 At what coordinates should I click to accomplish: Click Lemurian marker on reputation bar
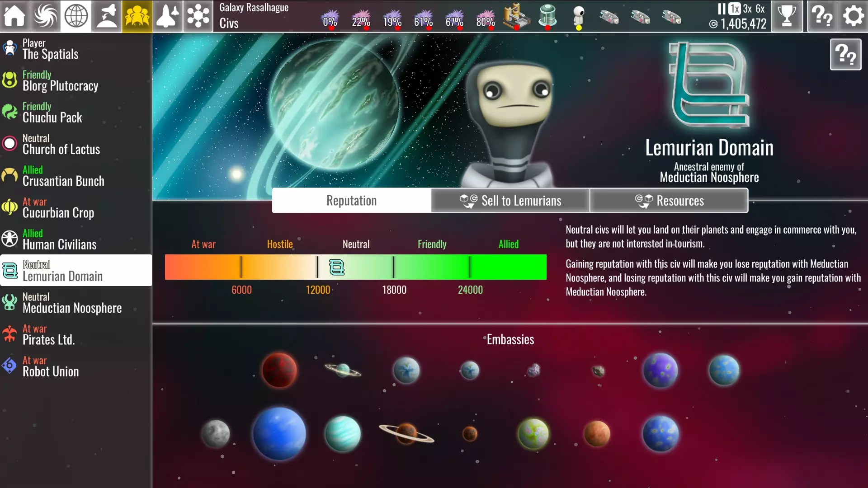[x=337, y=267]
